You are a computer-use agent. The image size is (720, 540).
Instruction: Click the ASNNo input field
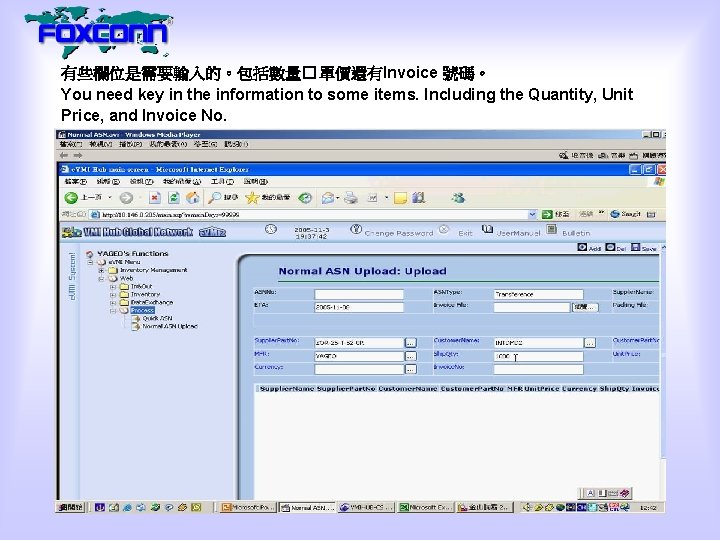click(359, 294)
